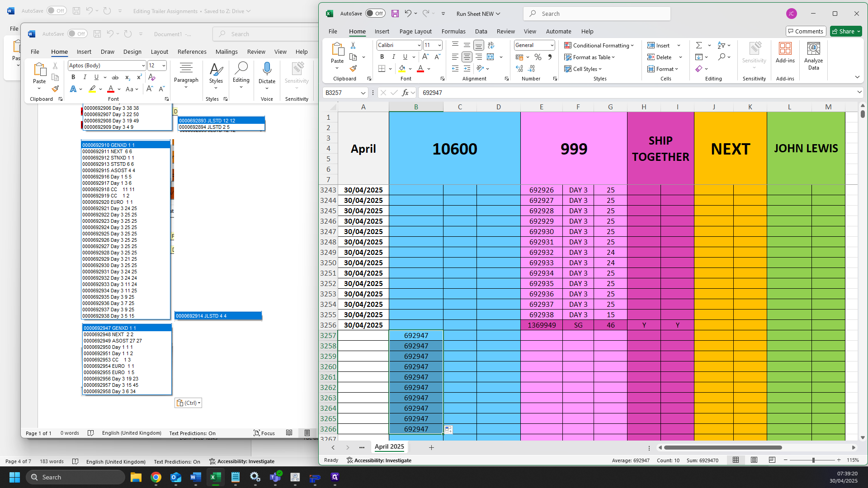Toggle AutoSave in background Word window
The height and width of the screenshot is (488, 868).
[57, 10]
